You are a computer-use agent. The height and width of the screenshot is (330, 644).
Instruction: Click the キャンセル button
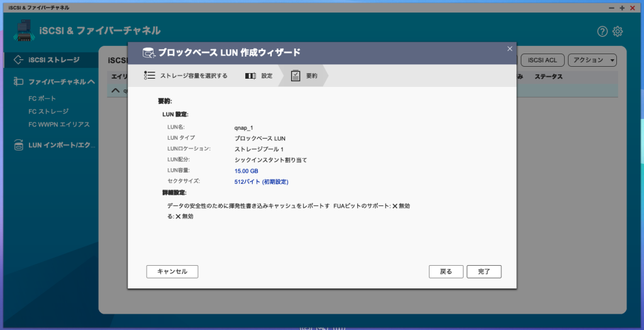pyautogui.click(x=172, y=271)
